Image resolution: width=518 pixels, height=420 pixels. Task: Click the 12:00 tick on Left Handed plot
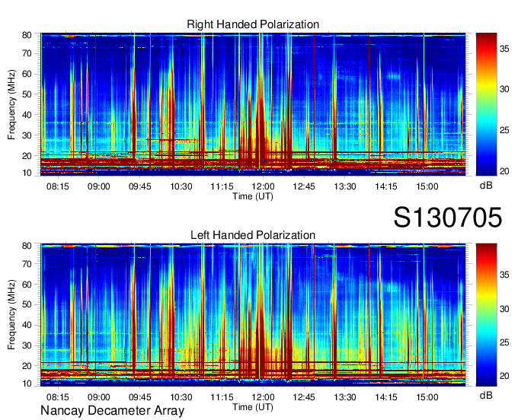(x=263, y=397)
